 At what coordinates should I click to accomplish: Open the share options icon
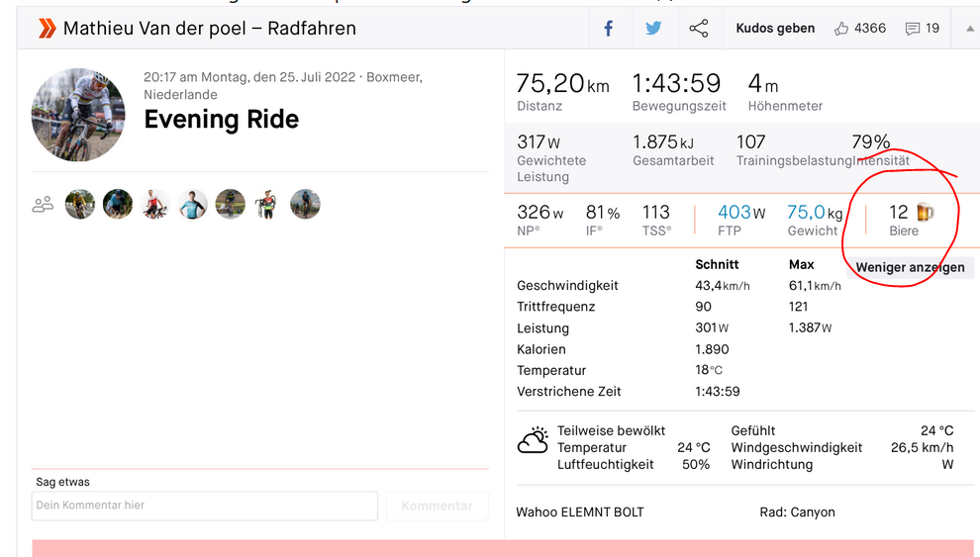click(699, 29)
